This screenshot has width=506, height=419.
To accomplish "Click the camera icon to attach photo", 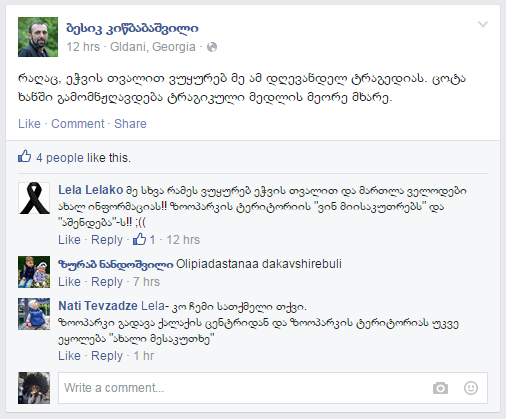I will (x=440, y=388).
